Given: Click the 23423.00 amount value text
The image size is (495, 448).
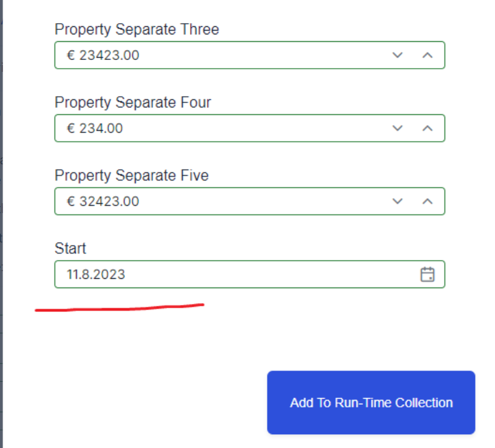Looking at the screenshot, I should [x=109, y=56].
